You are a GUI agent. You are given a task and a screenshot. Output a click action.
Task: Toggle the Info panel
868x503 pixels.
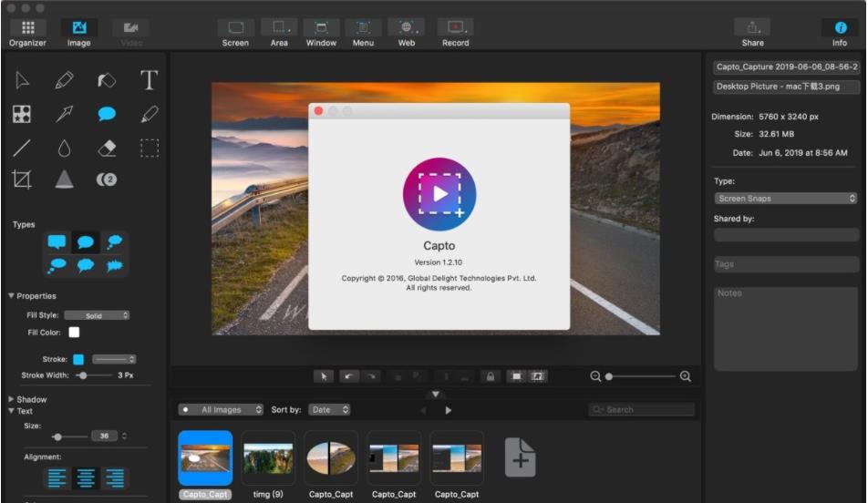click(840, 33)
